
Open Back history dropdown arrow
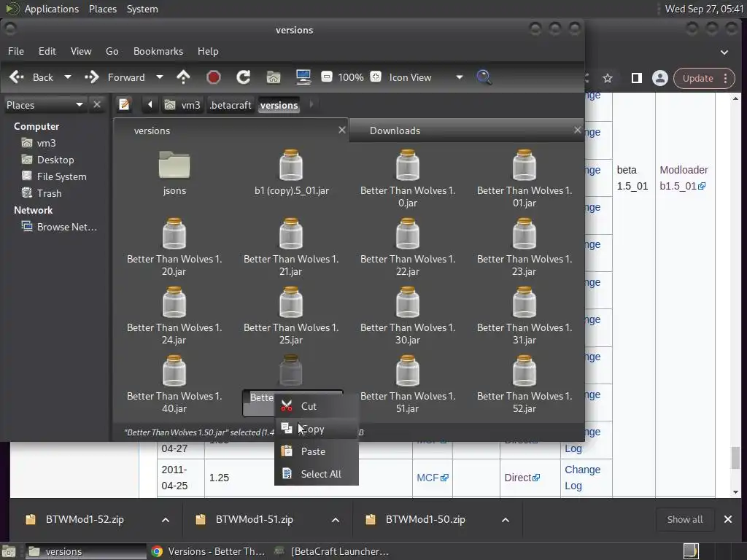click(68, 77)
